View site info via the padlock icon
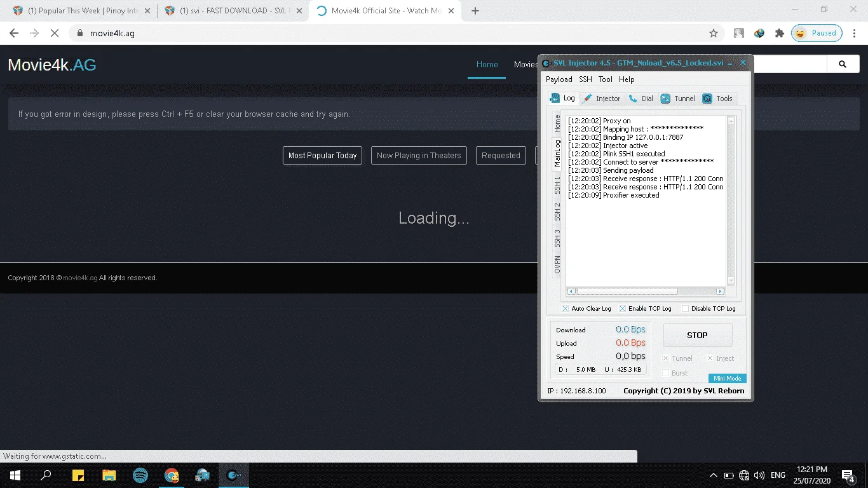The height and width of the screenshot is (488, 868). 79,33
